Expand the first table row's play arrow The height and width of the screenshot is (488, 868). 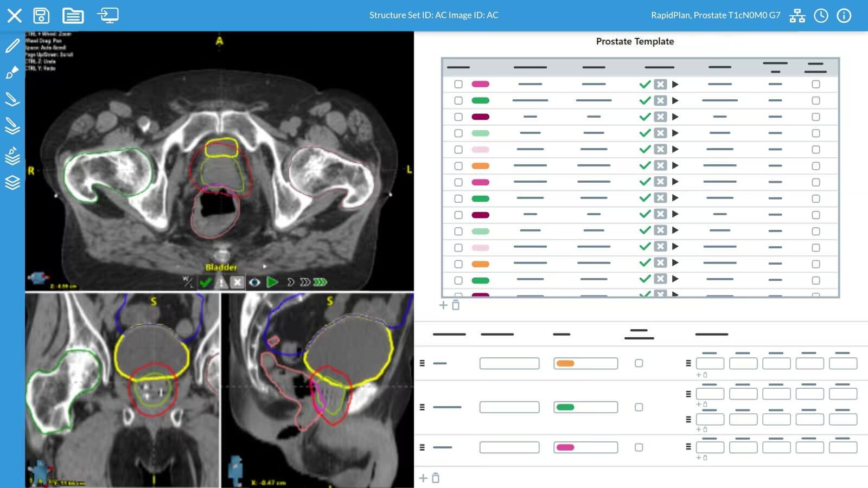(675, 84)
